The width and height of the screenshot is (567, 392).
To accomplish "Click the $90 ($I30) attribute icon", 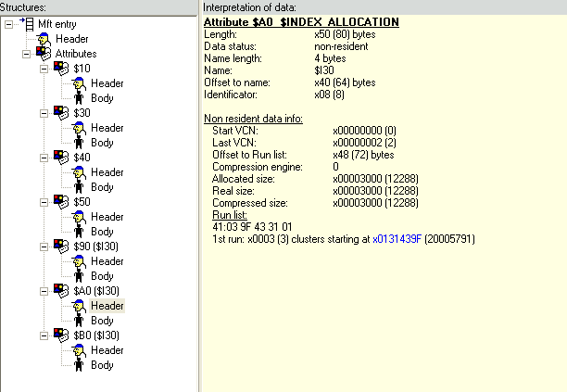I will tap(61, 247).
